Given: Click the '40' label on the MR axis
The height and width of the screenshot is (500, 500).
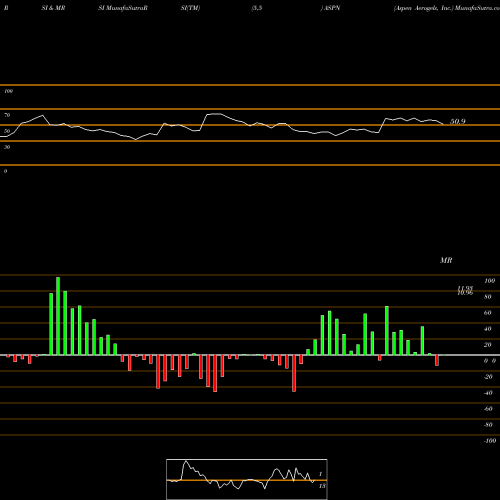Looking at the screenshot, I should 488,329.
